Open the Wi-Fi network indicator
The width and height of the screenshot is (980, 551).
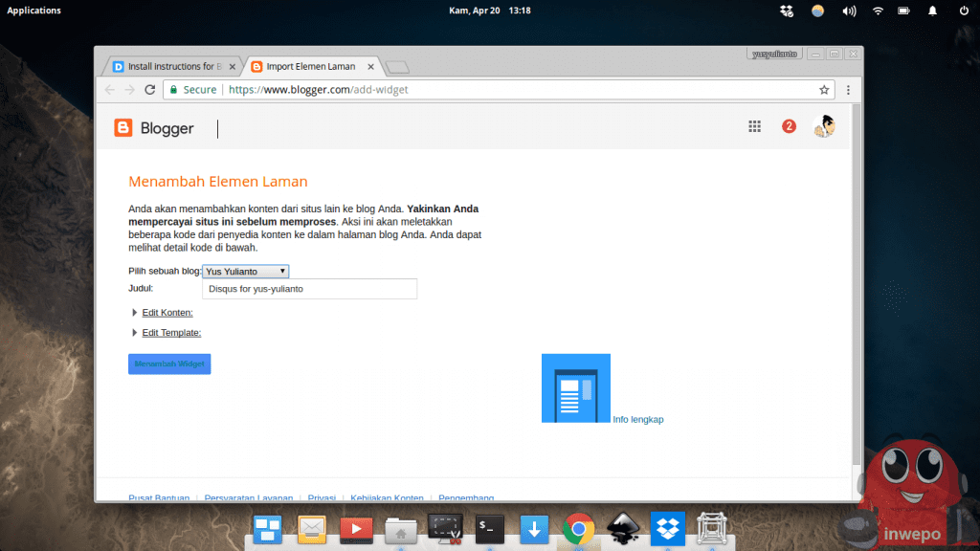(878, 11)
